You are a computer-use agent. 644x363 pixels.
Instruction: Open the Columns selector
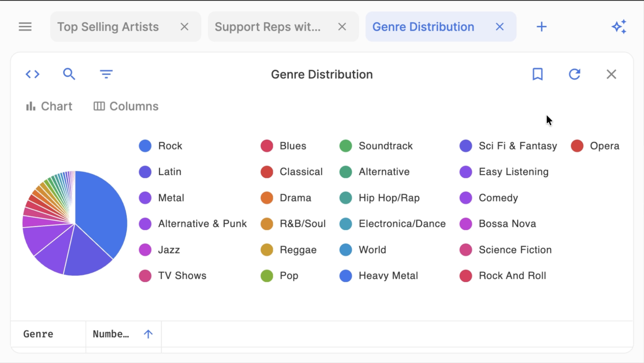126,106
